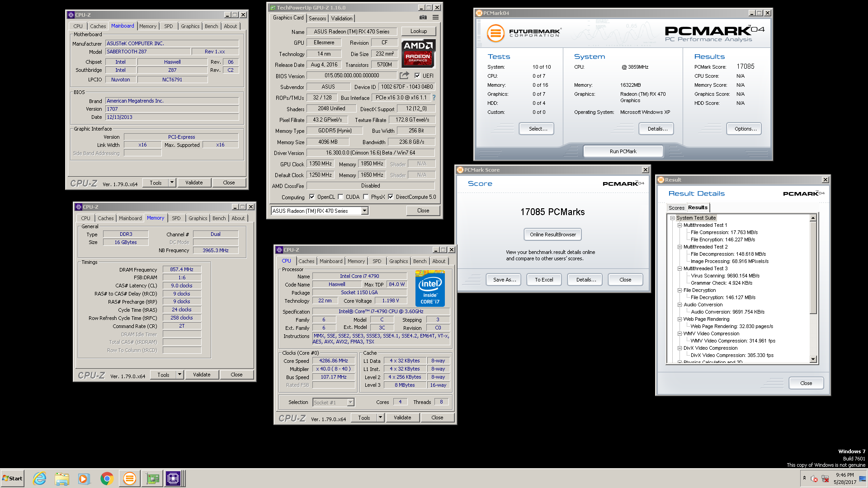This screenshot has width=868, height=488.
Task: Click the network tray icon
Action: [x=825, y=479]
